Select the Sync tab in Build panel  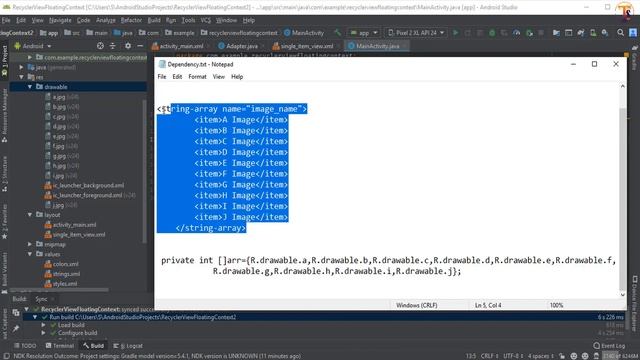[41, 299]
